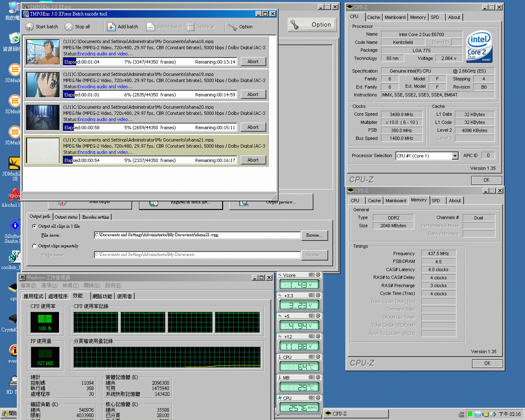Open settings of the Vcore monitor widget
Viewport: 525px width, 420px height.
click(x=312, y=275)
